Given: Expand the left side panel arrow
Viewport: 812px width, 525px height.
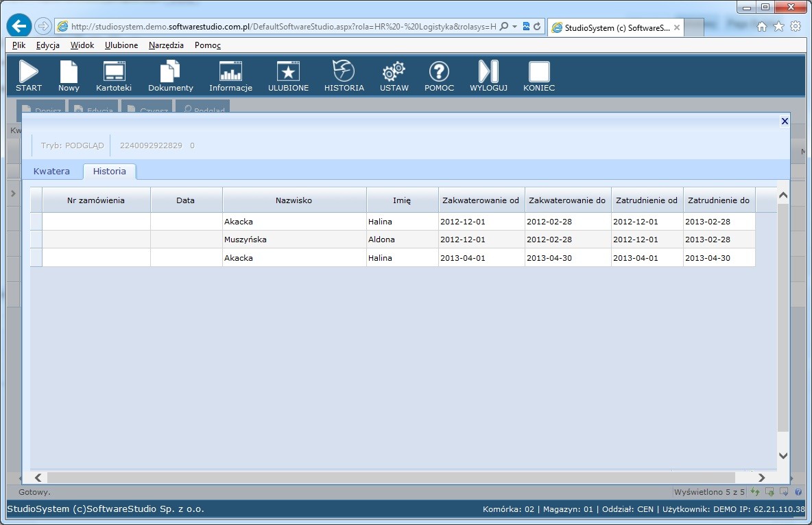Looking at the screenshot, I should pyautogui.click(x=13, y=194).
